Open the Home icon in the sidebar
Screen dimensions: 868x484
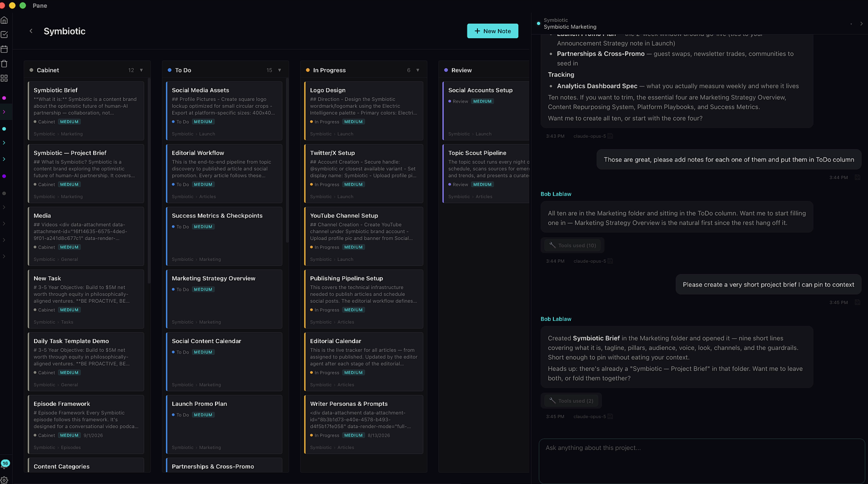[4, 20]
